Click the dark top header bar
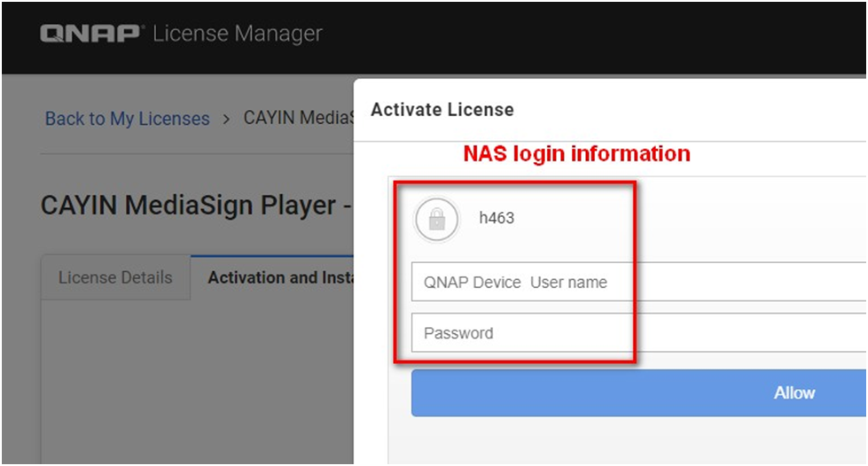Image resolution: width=868 pixels, height=466 pixels. pos(576,35)
